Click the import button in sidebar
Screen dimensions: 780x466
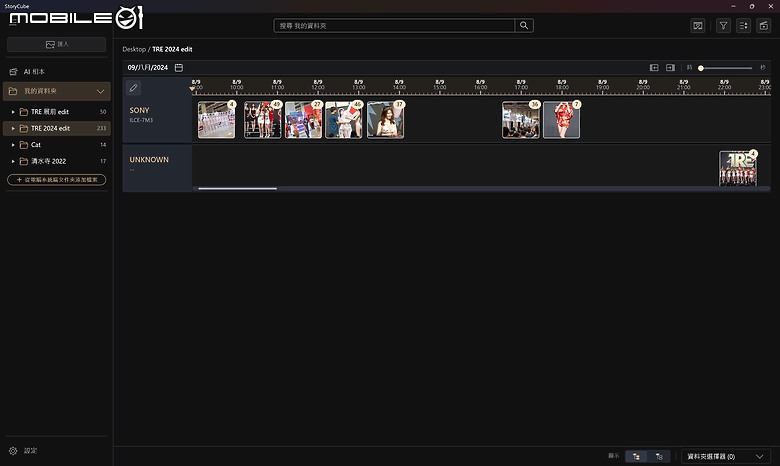coord(57,44)
